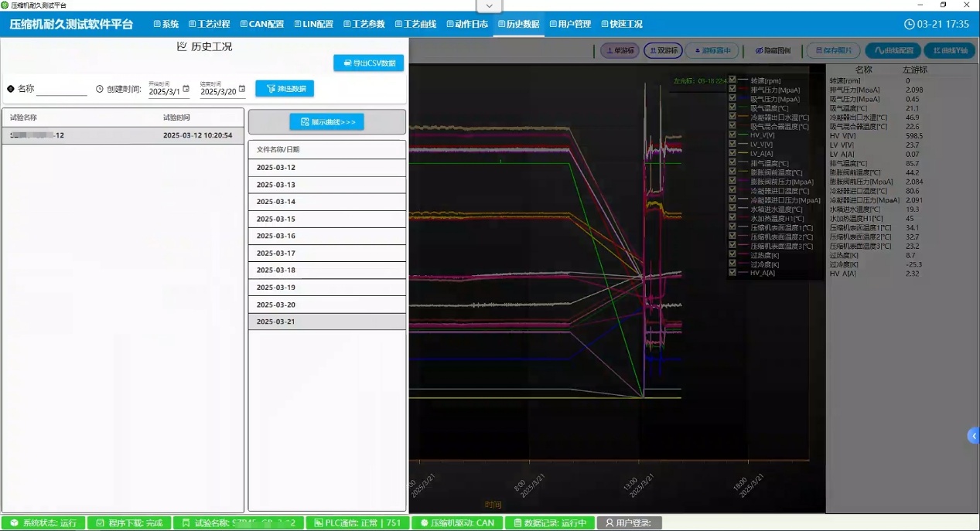
Task: Open the 工艺参数 menu
Action: pos(364,24)
